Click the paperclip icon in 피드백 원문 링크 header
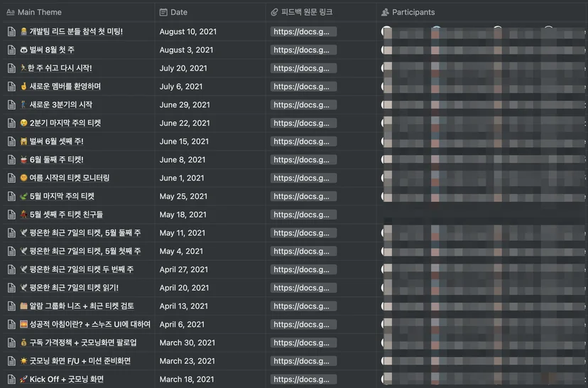588x388 pixels. point(275,12)
